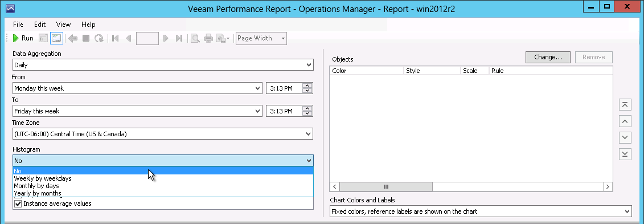Screen dimensions: 644x224
Task: Toggle the partially hidden checkbox above Instance average
Action: [x=18, y=198]
